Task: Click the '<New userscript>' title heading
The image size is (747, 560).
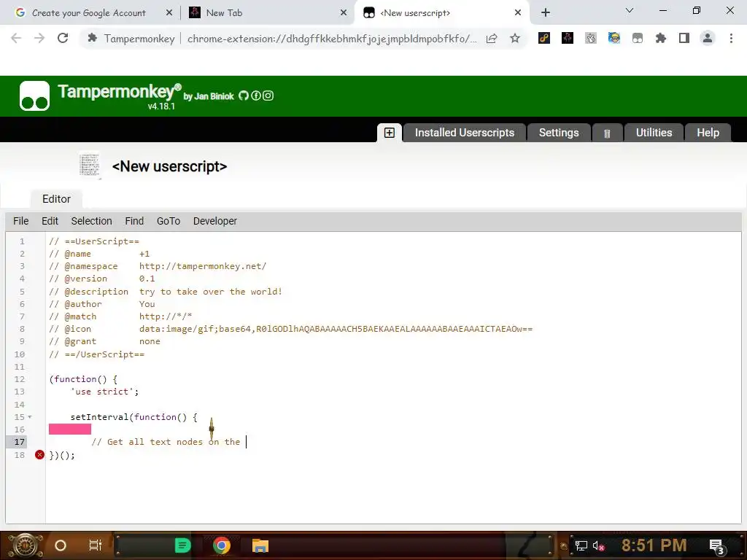Action: click(x=169, y=166)
